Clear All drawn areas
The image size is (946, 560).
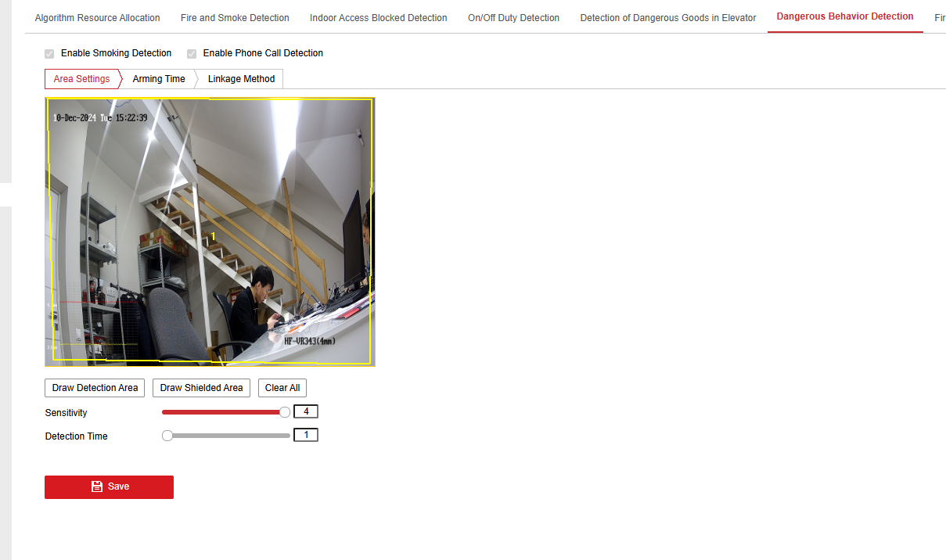282,388
